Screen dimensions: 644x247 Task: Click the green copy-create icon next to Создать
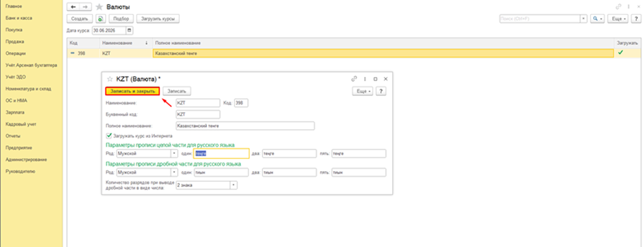[101, 19]
